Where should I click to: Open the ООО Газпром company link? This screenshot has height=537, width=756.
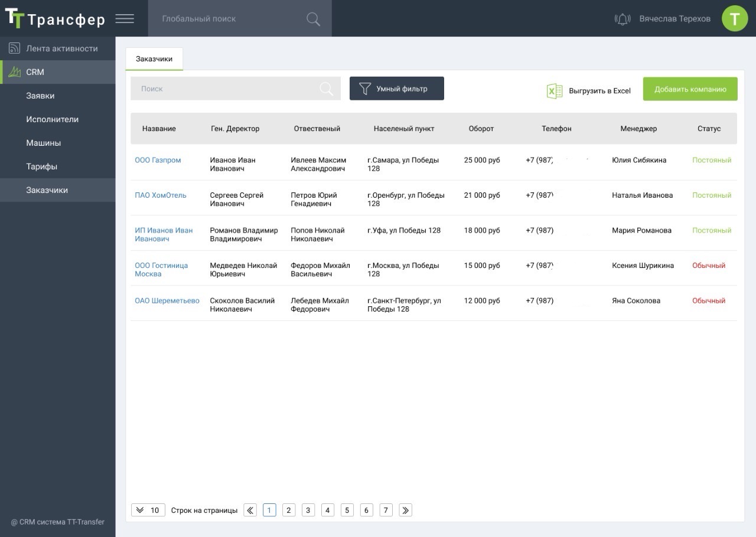(x=158, y=160)
